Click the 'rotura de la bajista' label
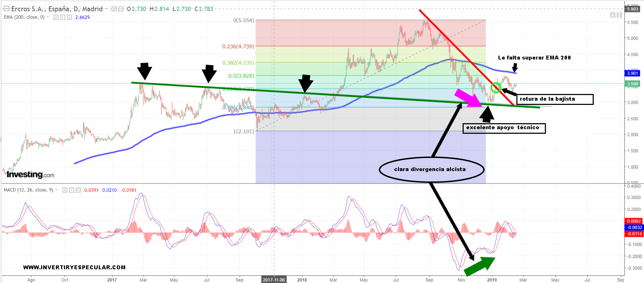Image resolution: width=644 pixels, height=283 pixels. pos(554,99)
